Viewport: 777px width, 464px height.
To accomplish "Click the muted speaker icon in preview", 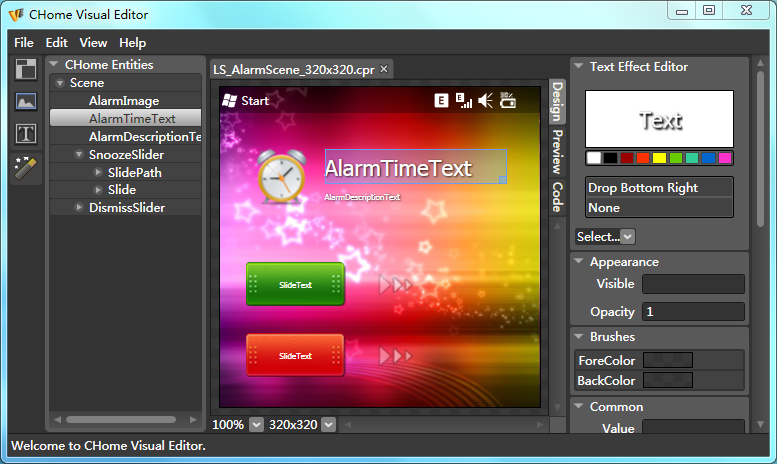I will pyautogui.click(x=486, y=101).
